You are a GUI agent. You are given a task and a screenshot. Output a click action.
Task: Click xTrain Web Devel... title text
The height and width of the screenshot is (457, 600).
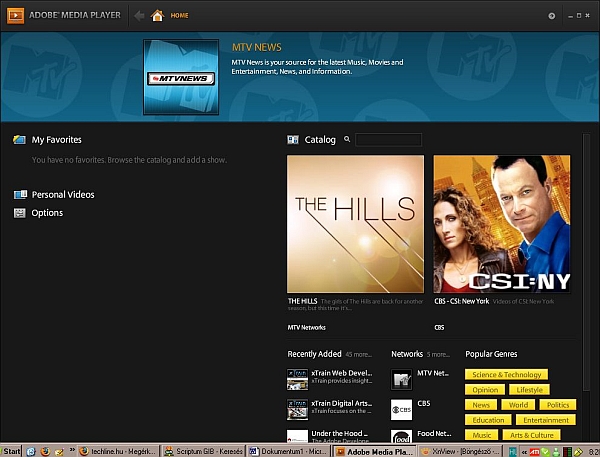pyautogui.click(x=341, y=373)
